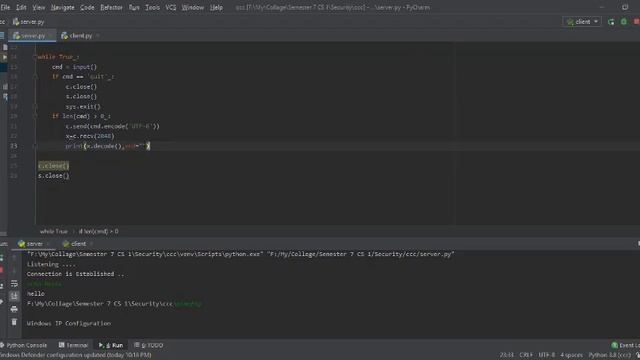Click the down-arrow icon in Run panel
Viewport: 640px width, 360px height.
point(14,270)
